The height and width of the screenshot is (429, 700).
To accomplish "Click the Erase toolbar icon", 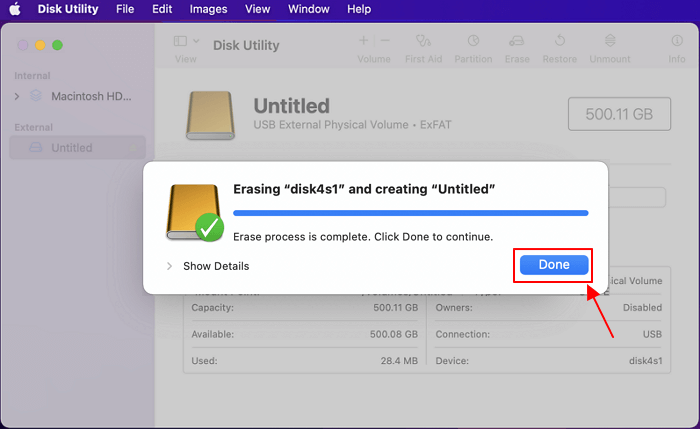I will click(x=517, y=42).
